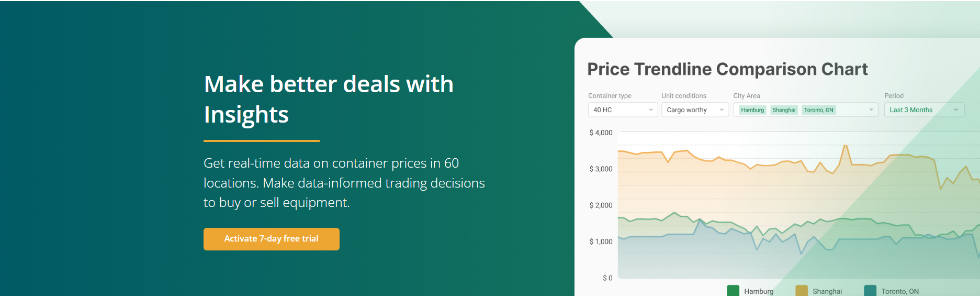Click the $ 0 axis label
980x296 pixels.
[607, 278]
